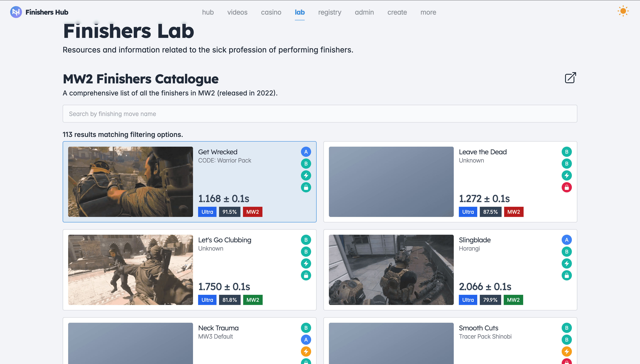Click the green MW2 tag on Slingblade
Viewport: 640px width, 364px height.
(x=513, y=300)
